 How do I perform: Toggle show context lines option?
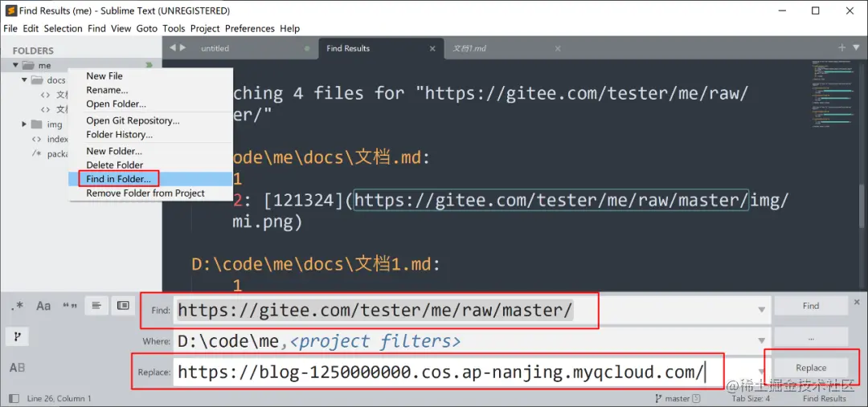[97, 305]
